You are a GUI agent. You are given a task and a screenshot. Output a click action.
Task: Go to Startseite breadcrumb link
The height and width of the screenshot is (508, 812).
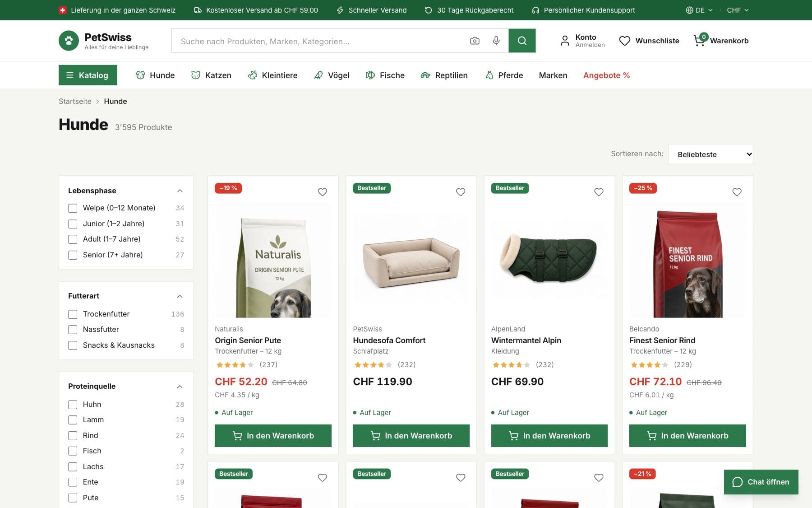point(75,101)
